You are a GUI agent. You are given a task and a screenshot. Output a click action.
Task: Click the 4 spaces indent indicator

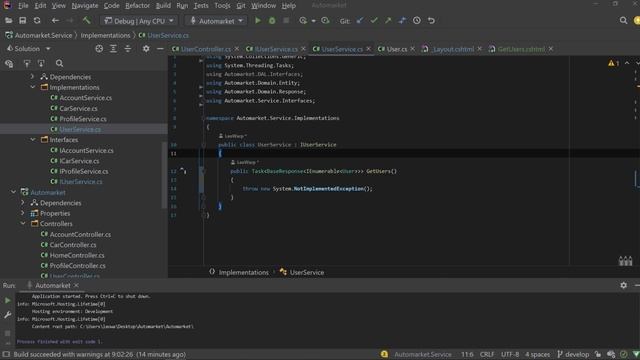tap(537, 354)
